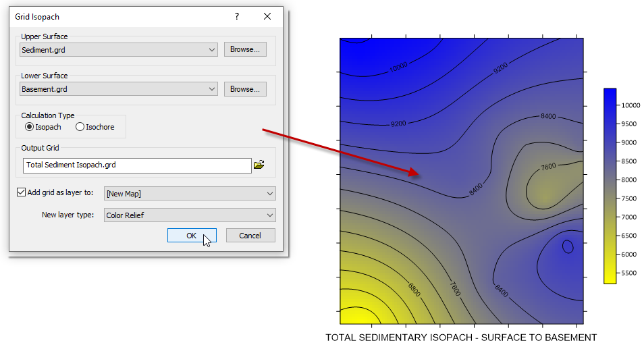Close the Grid Isopach dialog
The width and height of the screenshot is (644, 347).
(x=267, y=16)
